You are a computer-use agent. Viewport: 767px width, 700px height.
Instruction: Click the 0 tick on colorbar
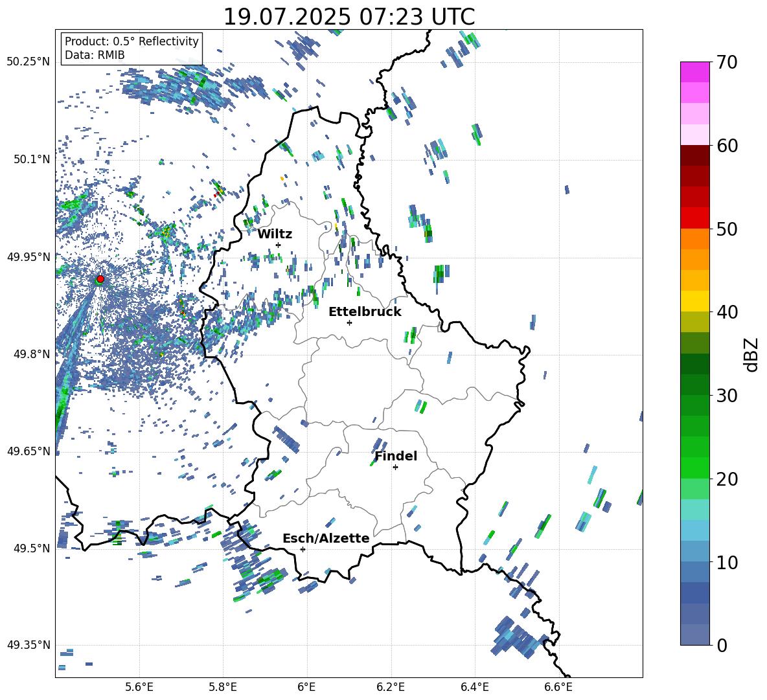pos(722,646)
